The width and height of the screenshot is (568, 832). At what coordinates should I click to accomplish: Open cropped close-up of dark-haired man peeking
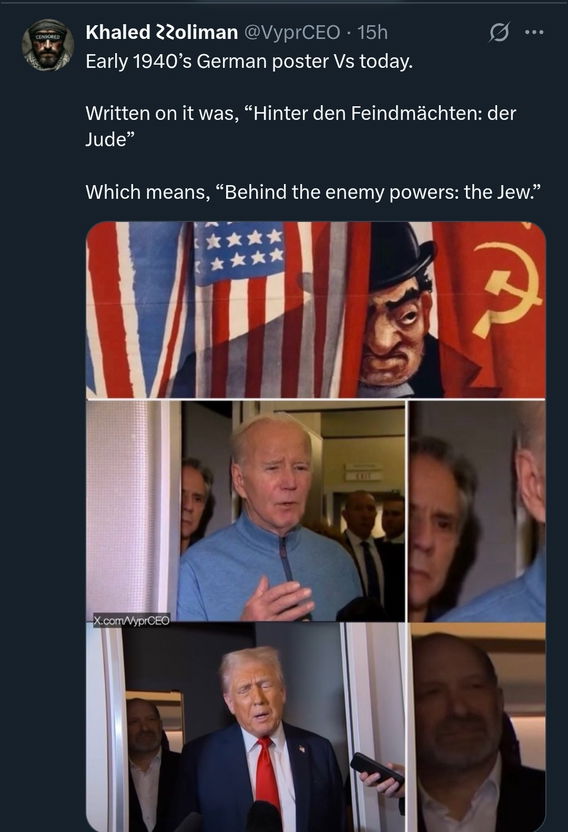pyautogui.click(x=477, y=511)
